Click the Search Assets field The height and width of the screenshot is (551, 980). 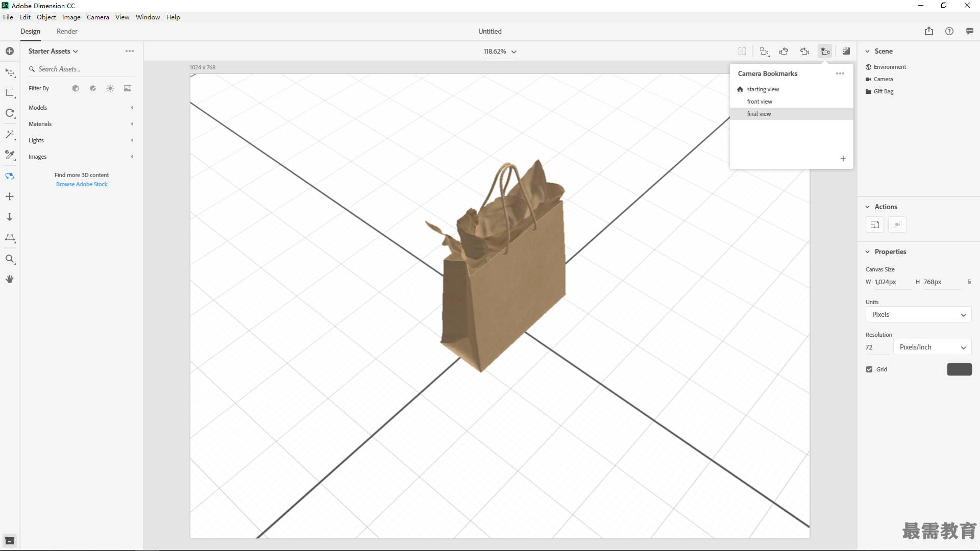(82, 69)
